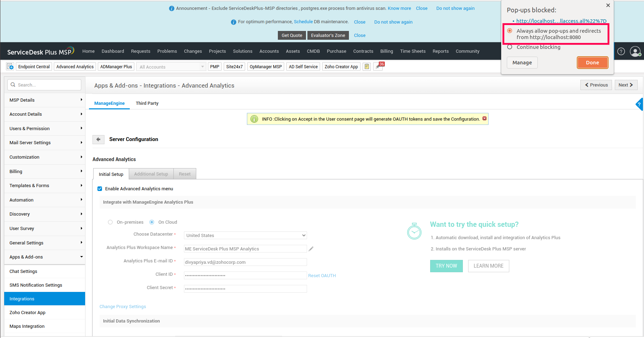Open the Additional Setup tab

point(151,174)
